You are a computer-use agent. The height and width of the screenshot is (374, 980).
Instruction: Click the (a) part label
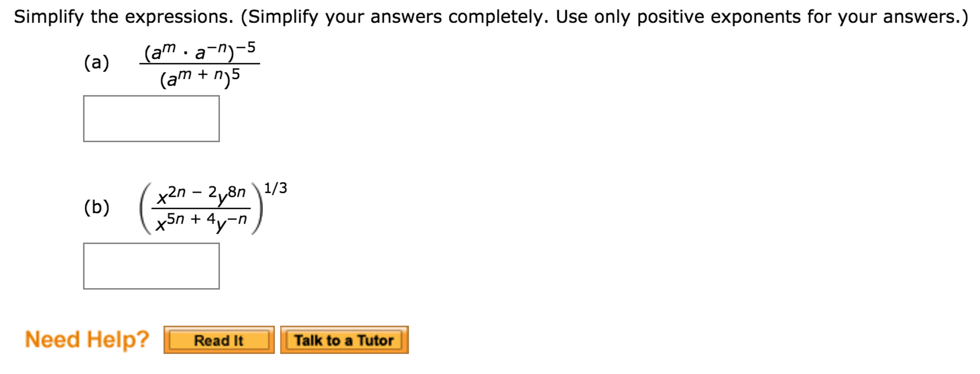[x=97, y=63]
